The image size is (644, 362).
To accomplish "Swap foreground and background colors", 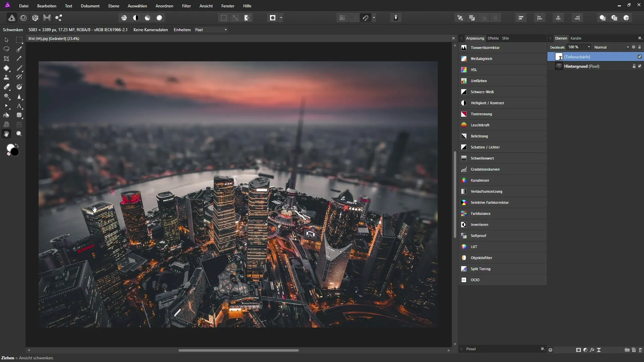I will tap(17, 145).
